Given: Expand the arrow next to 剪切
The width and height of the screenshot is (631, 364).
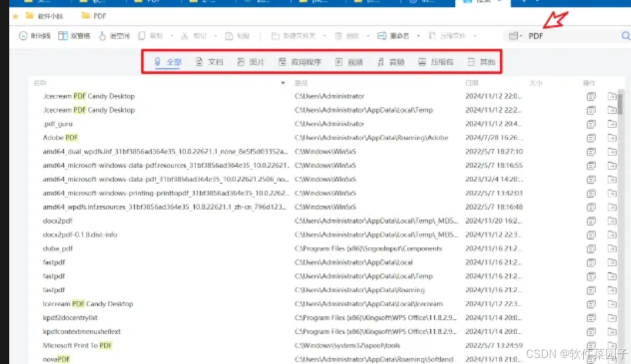Looking at the screenshot, I should click(x=215, y=36).
